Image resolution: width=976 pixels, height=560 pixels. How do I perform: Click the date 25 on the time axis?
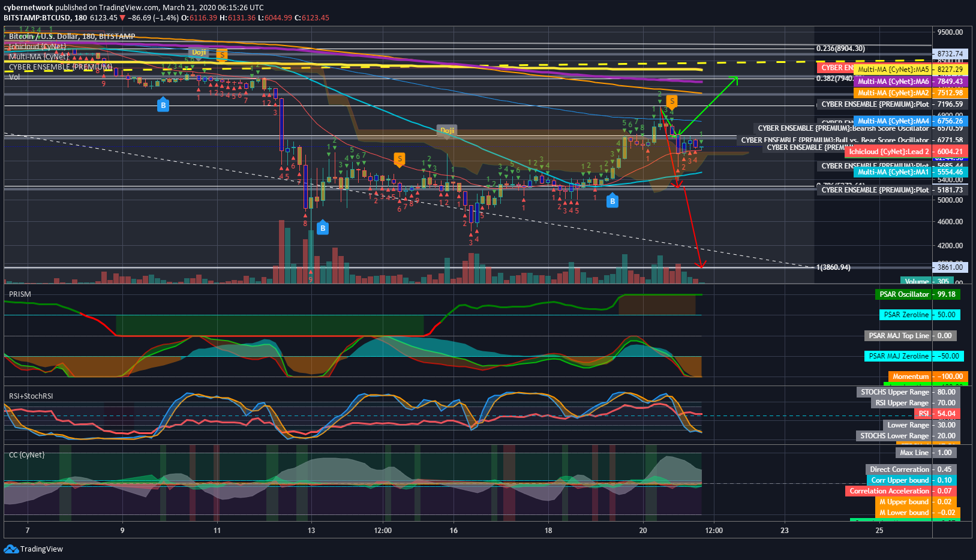(x=879, y=531)
